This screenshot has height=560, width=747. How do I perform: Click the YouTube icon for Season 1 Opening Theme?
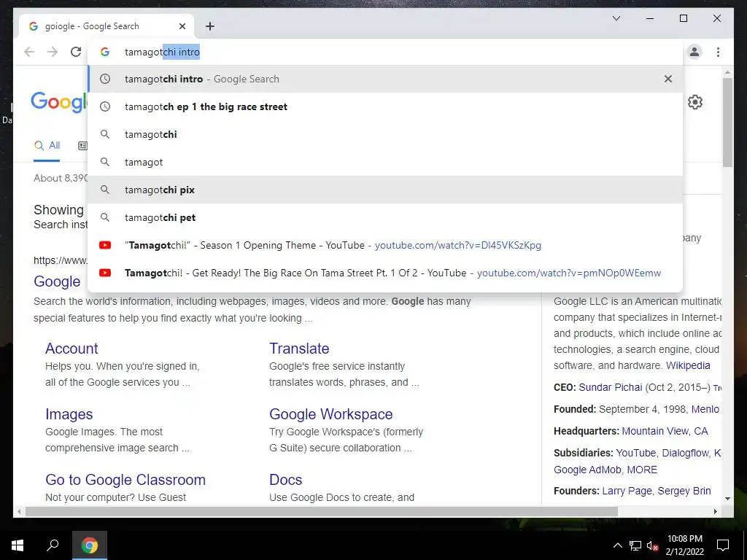105,245
